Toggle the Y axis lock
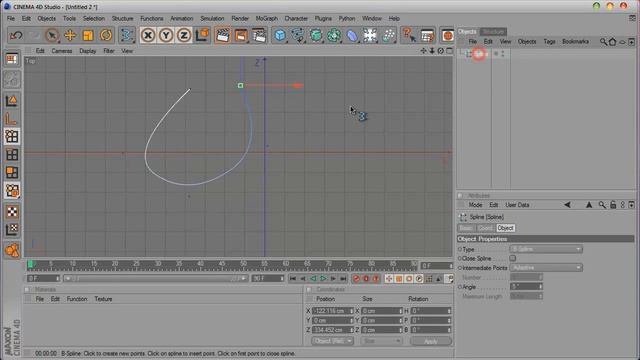The image size is (640, 360). tap(166, 36)
